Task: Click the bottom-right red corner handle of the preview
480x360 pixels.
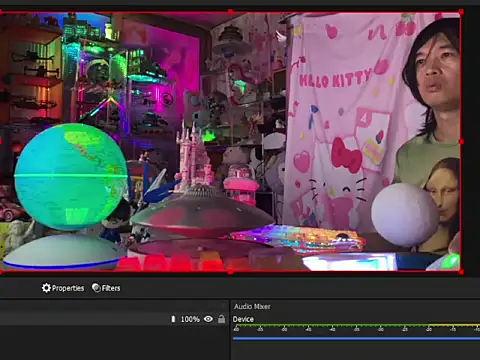Action: pyautogui.click(x=461, y=272)
